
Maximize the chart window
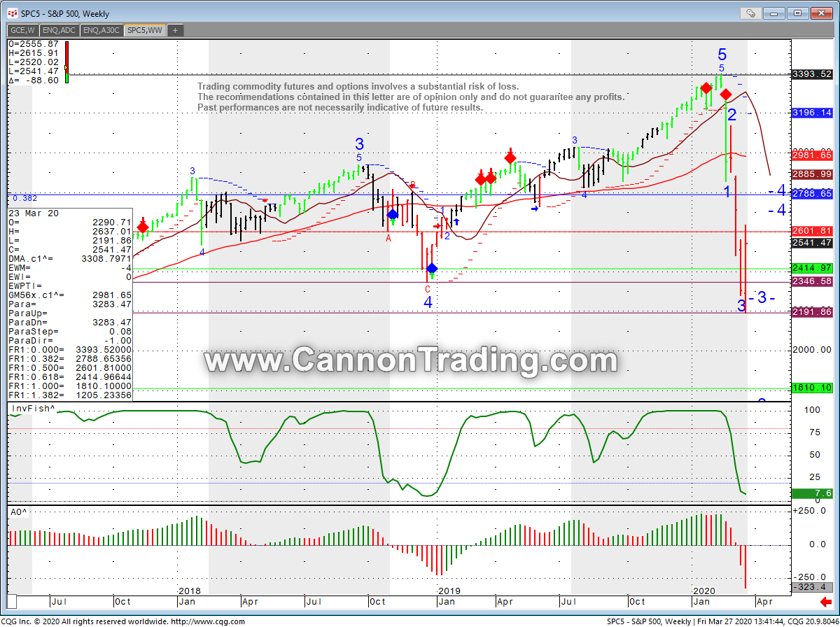[x=797, y=13]
